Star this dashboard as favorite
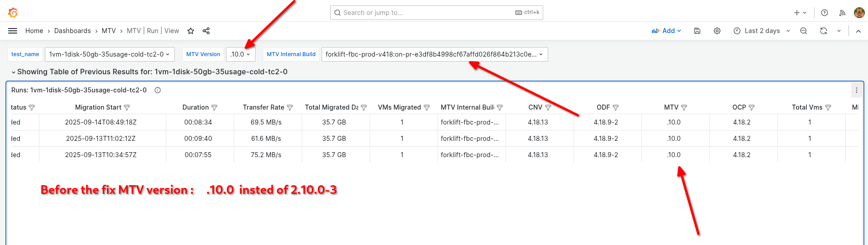 coord(191,31)
